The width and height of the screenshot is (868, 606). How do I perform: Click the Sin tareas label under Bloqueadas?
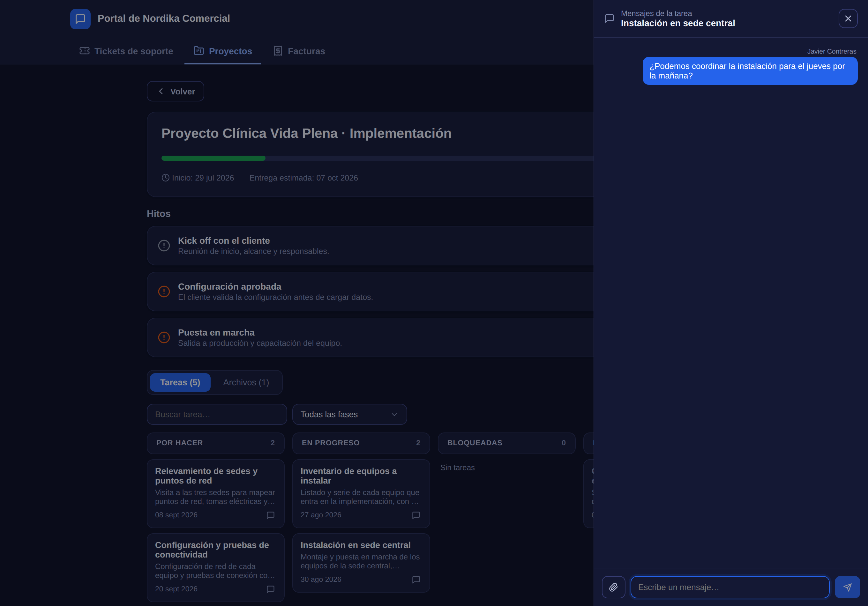coord(457,468)
